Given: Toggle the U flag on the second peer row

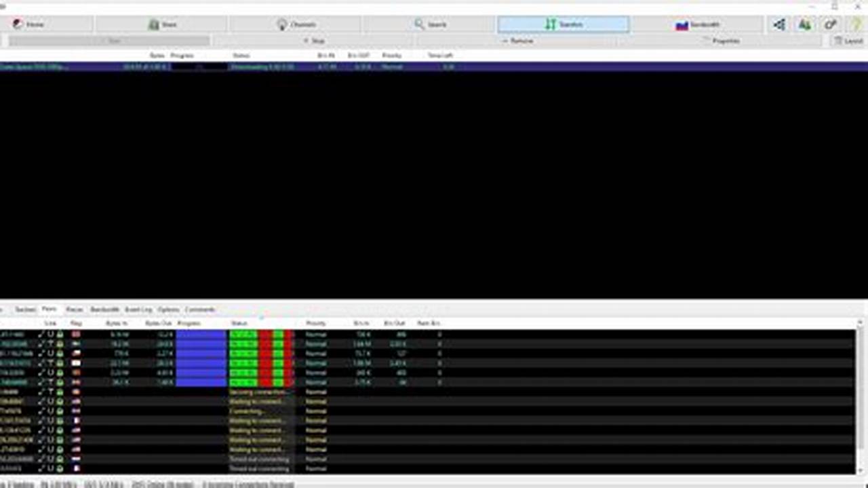Looking at the screenshot, I should click(50, 344).
